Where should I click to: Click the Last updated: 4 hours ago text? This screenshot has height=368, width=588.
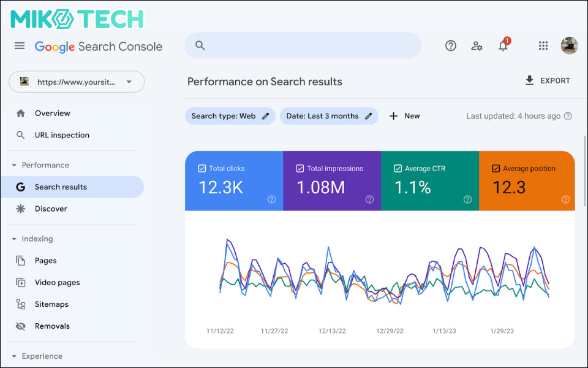click(x=513, y=116)
